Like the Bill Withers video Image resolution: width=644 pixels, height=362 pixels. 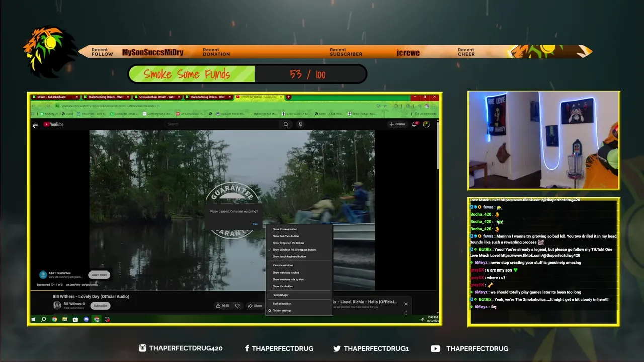pyautogui.click(x=222, y=306)
